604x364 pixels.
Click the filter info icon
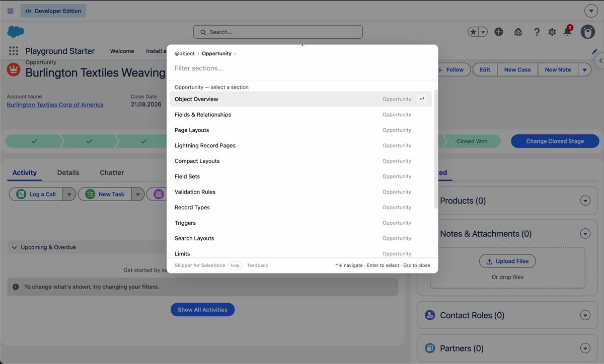point(16,287)
